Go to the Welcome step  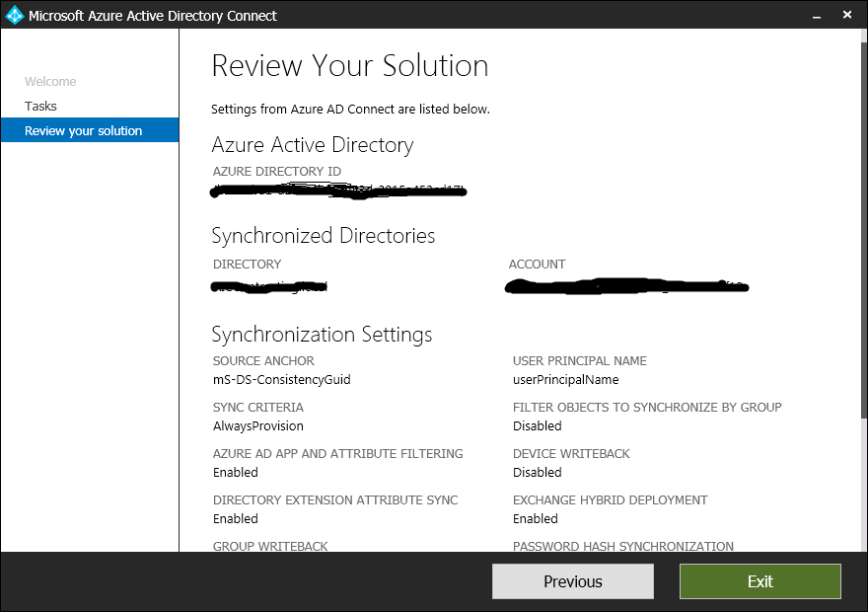pos(50,81)
